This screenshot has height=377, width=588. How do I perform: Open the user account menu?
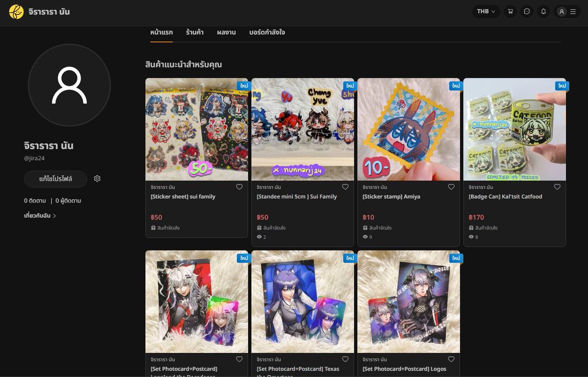pyautogui.click(x=567, y=11)
